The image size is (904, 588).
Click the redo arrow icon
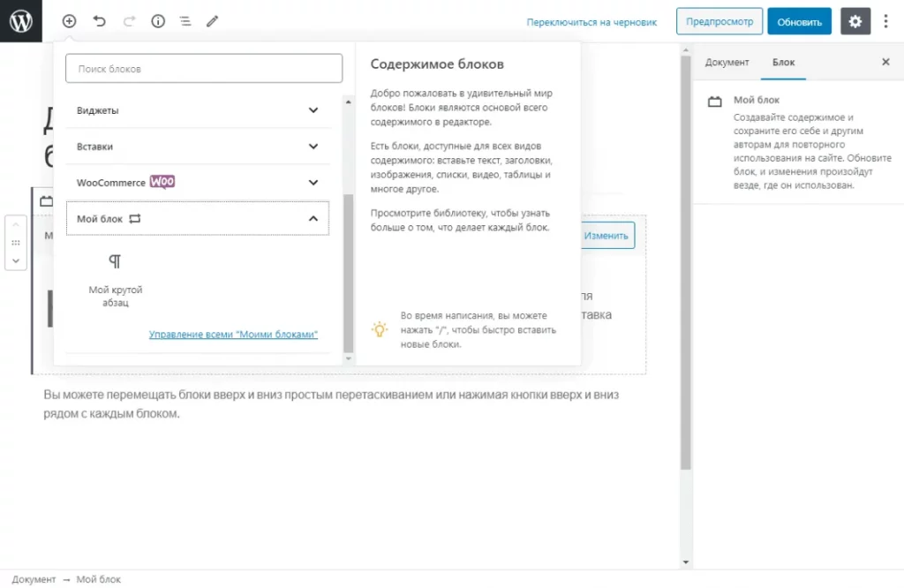pyautogui.click(x=129, y=21)
